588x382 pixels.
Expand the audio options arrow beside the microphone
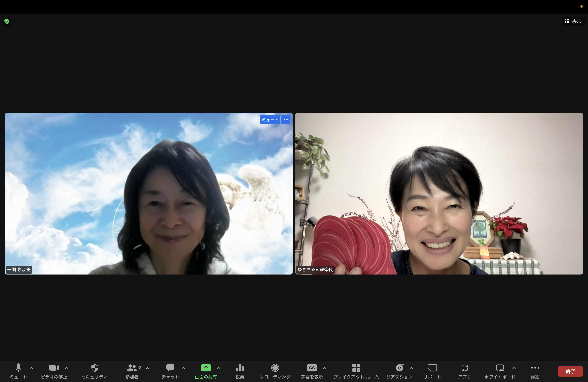click(x=31, y=368)
